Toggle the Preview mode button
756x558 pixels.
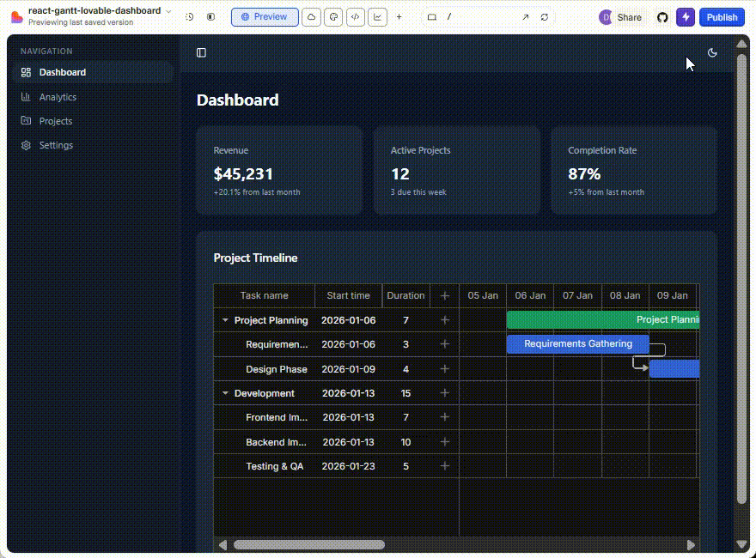tap(265, 17)
